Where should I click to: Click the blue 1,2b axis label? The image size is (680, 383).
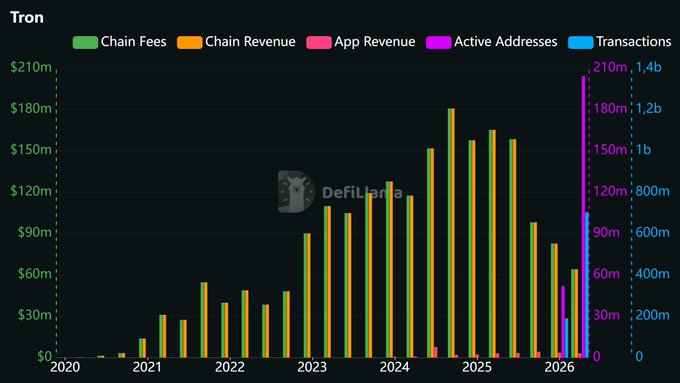tap(649, 108)
